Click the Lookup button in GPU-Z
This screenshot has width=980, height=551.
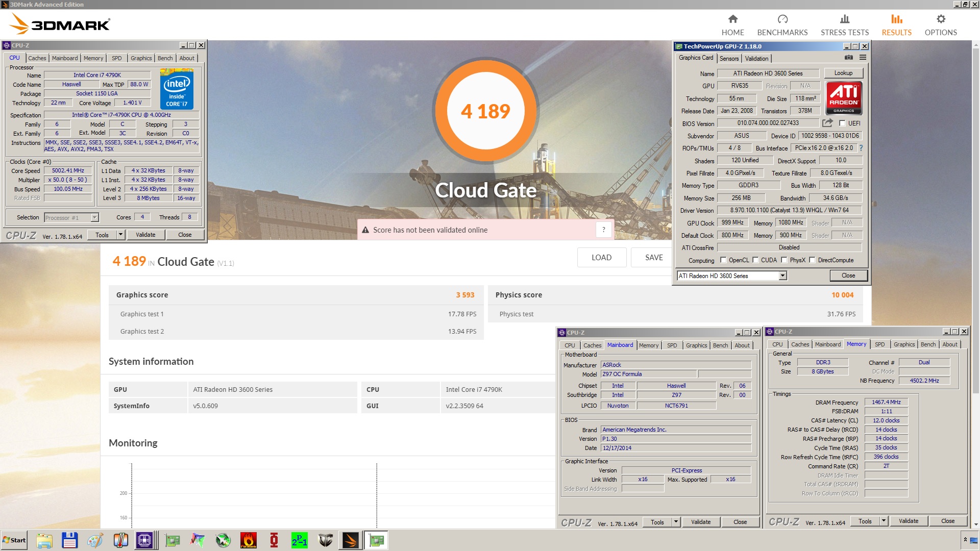(843, 73)
